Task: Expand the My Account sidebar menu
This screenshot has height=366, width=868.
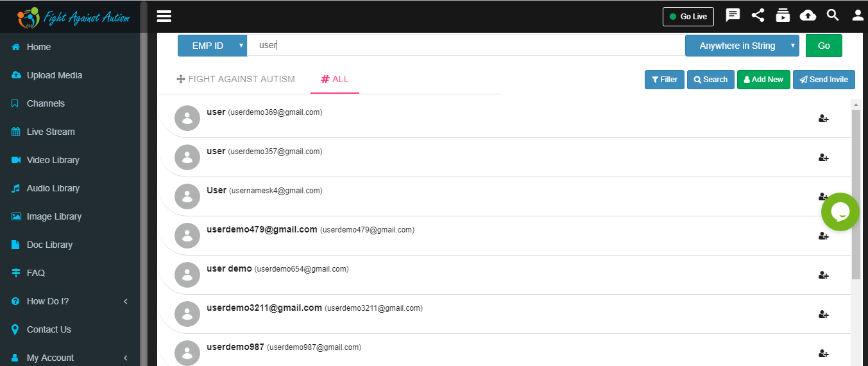Action: (71, 358)
